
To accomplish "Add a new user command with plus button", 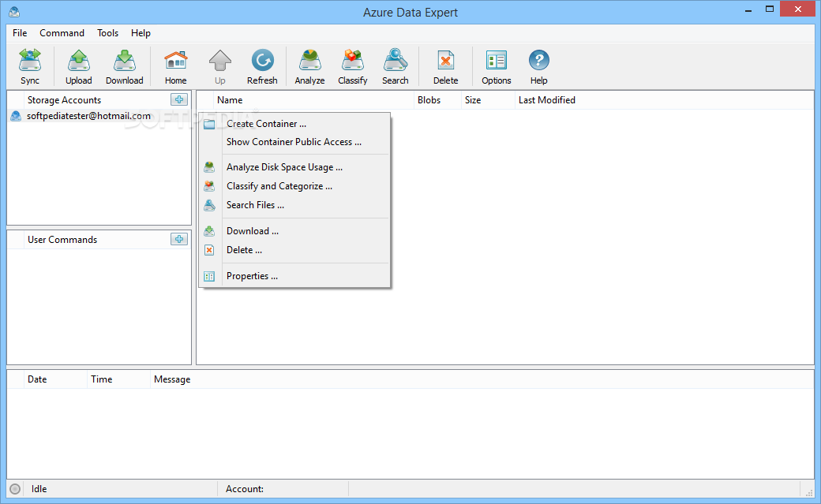I will (x=179, y=239).
